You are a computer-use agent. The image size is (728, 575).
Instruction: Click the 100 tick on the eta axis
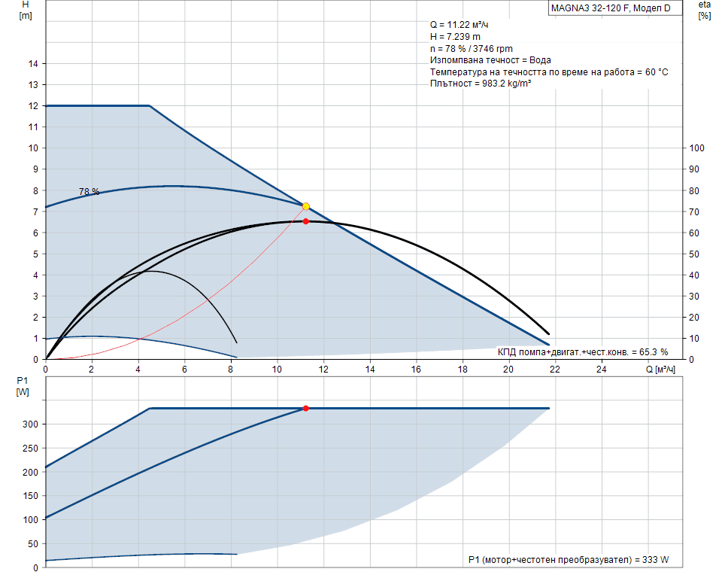click(x=697, y=148)
